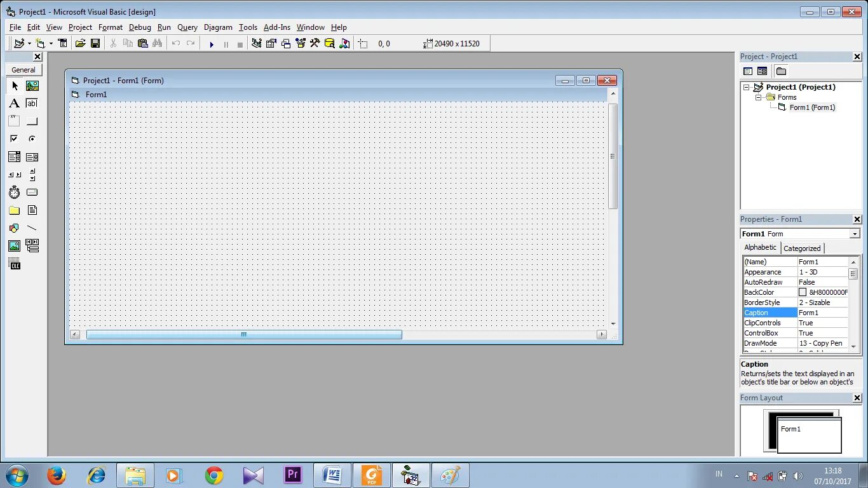This screenshot has width=868, height=488.
Task: Toggle Folders in the Project panel
Action: click(x=781, y=71)
